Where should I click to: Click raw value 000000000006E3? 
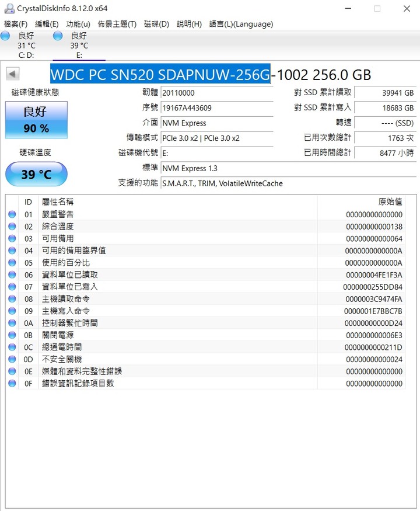[374, 335]
